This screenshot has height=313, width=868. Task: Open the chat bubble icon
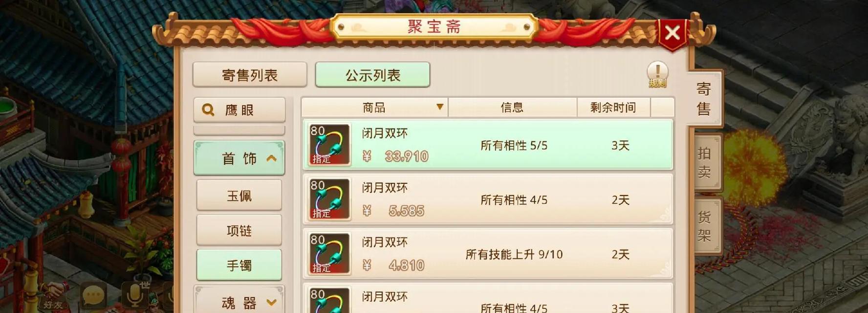(x=93, y=296)
